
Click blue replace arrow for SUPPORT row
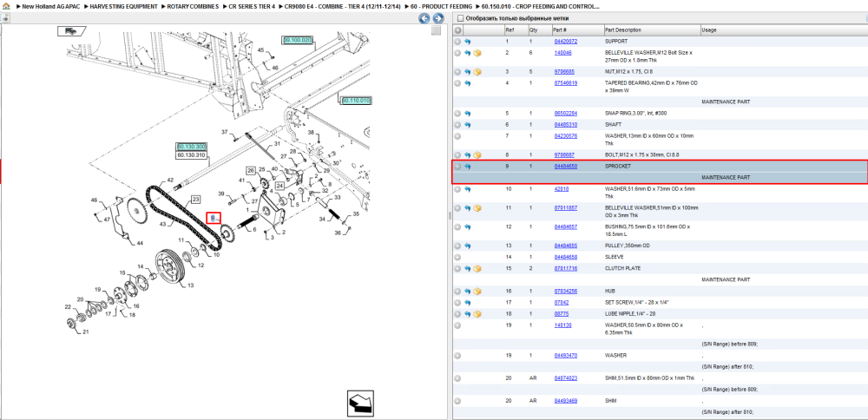pyautogui.click(x=467, y=42)
